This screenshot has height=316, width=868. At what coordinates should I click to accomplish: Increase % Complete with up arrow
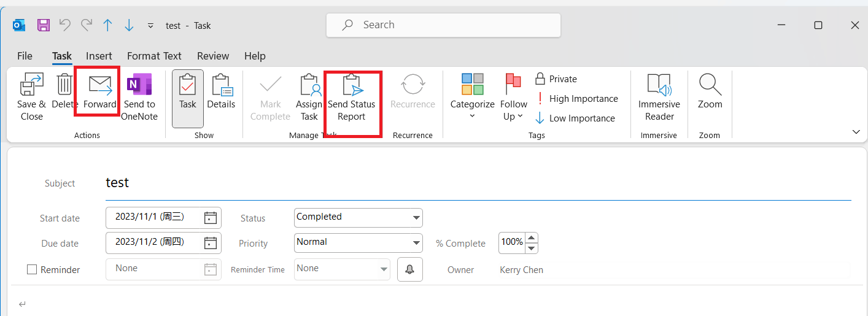coord(532,237)
